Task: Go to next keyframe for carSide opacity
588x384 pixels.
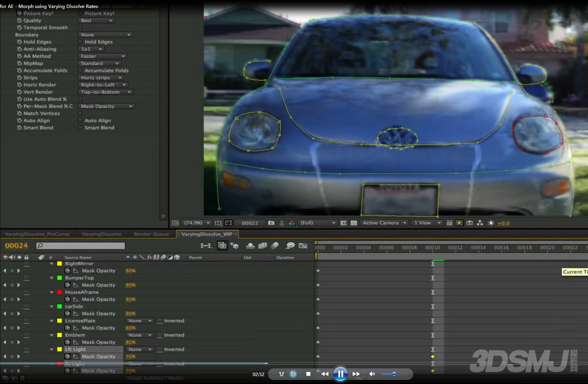Action: [18, 313]
